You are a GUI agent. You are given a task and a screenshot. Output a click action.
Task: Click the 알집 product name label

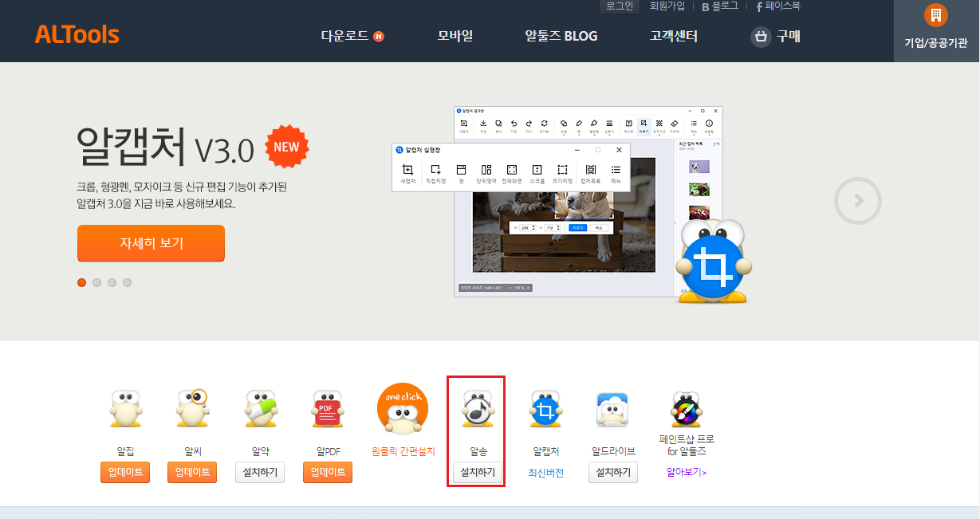pos(125,451)
